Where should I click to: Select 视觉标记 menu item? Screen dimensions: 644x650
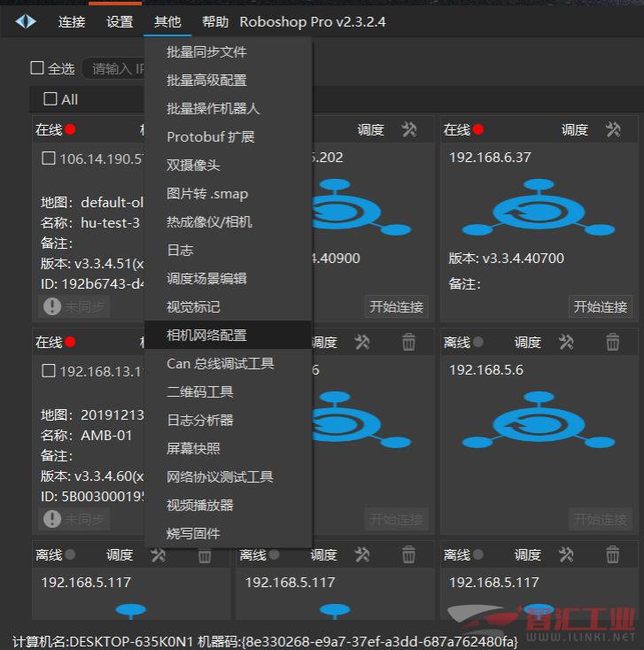(x=228, y=306)
